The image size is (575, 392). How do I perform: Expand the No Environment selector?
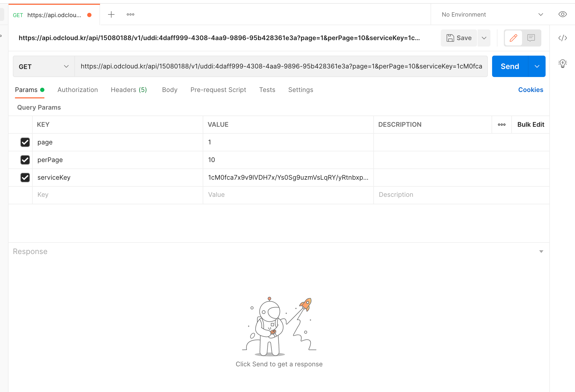tap(492, 14)
